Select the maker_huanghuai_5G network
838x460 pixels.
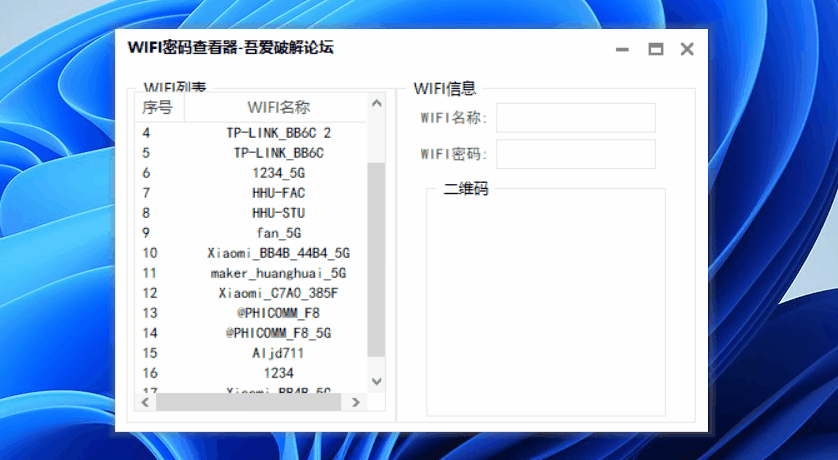tap(251, 273)
